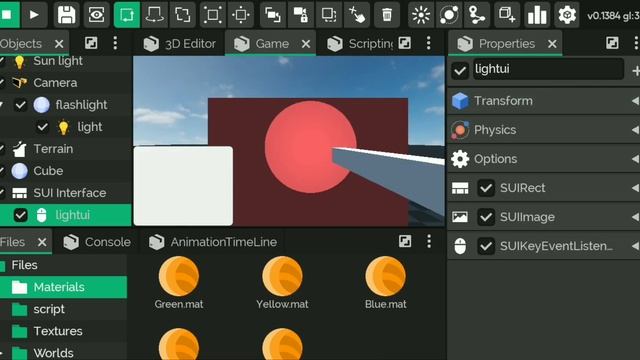Viewport: 640px width, 360px height.
Task: Save the project with the floppy disk icon
Action: (x=67, y=15)
